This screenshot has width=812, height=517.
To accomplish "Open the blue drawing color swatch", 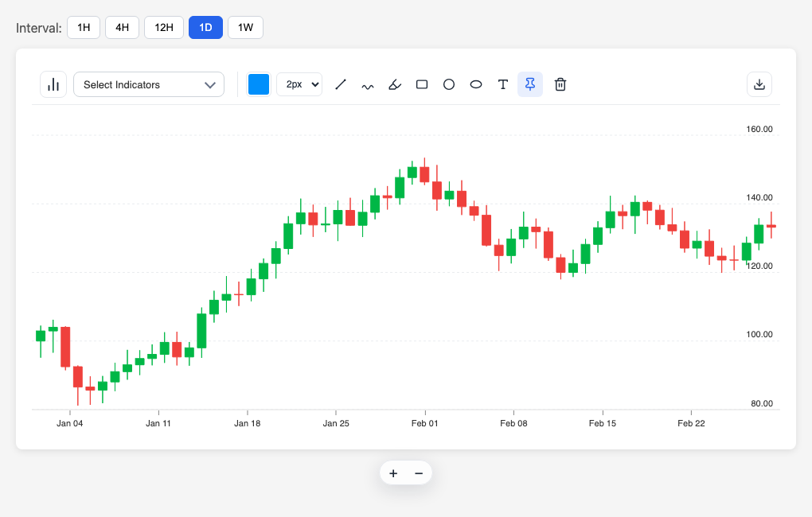I will [259, 84].
